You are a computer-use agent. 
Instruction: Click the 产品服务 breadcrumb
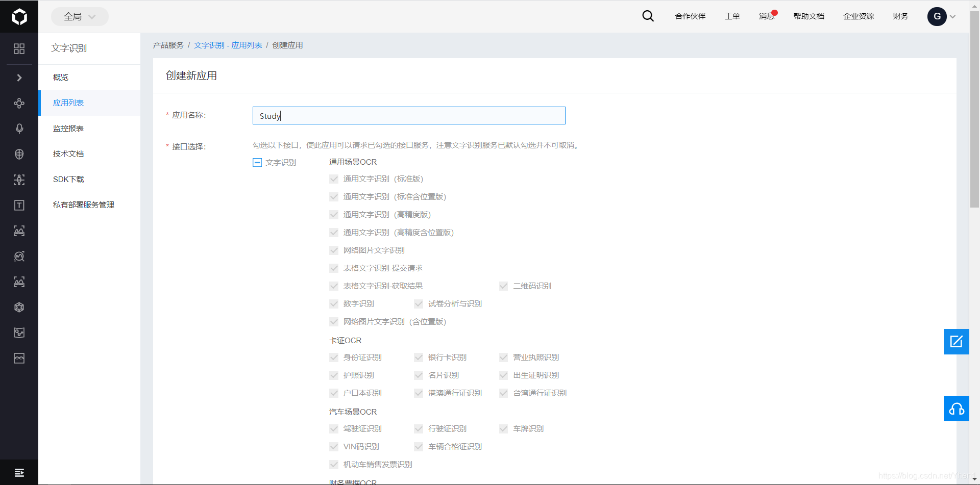pyautogui.click(x=168, y=45)
